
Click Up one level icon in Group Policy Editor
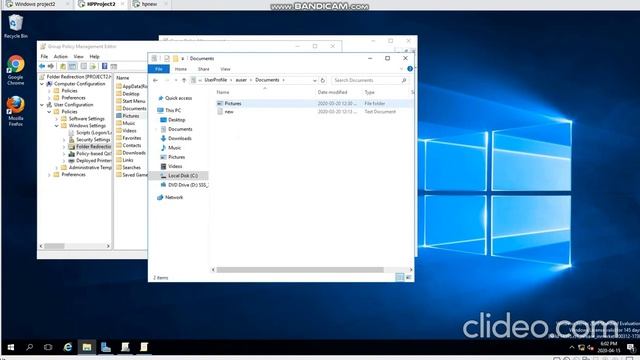coord(63,66)
